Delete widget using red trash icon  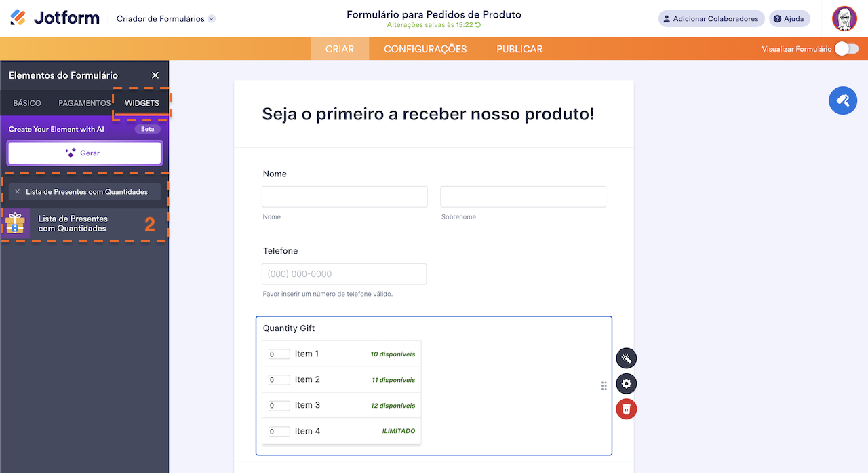tap(626, 409)
